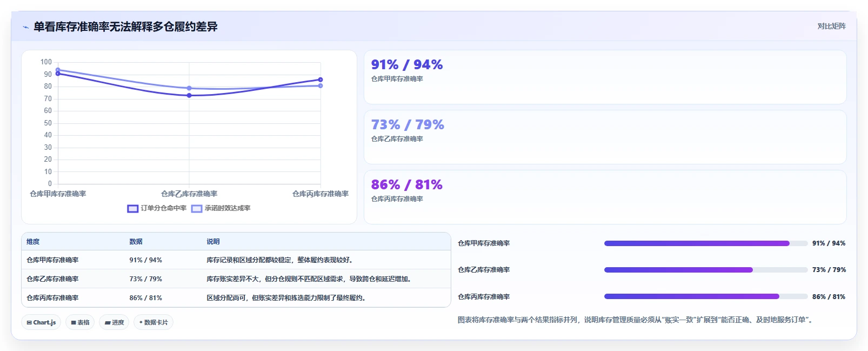The image size is (868, 351).
Task: Click the 承诺时效达成率 legend color box
Action: [x=197, y=208]
